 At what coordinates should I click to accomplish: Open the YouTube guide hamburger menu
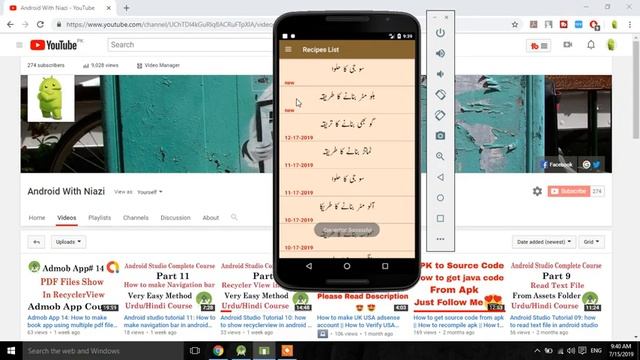pyautogui.click(x=19, y=45)
